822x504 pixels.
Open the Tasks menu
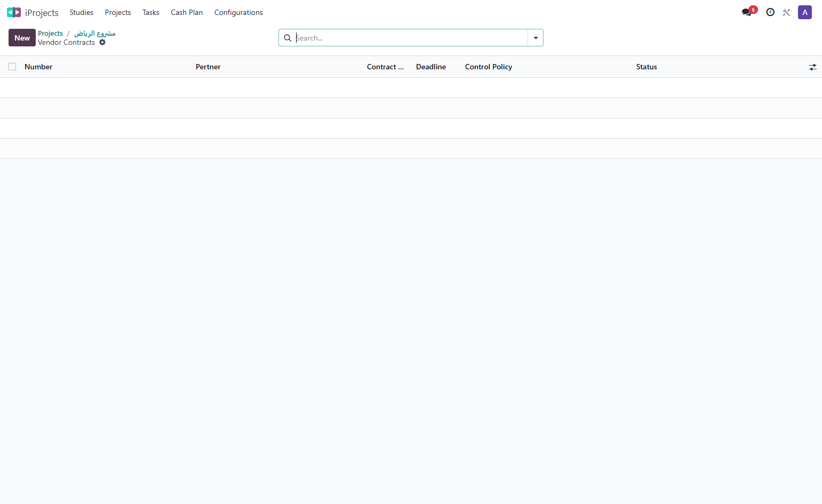(151, 12)
